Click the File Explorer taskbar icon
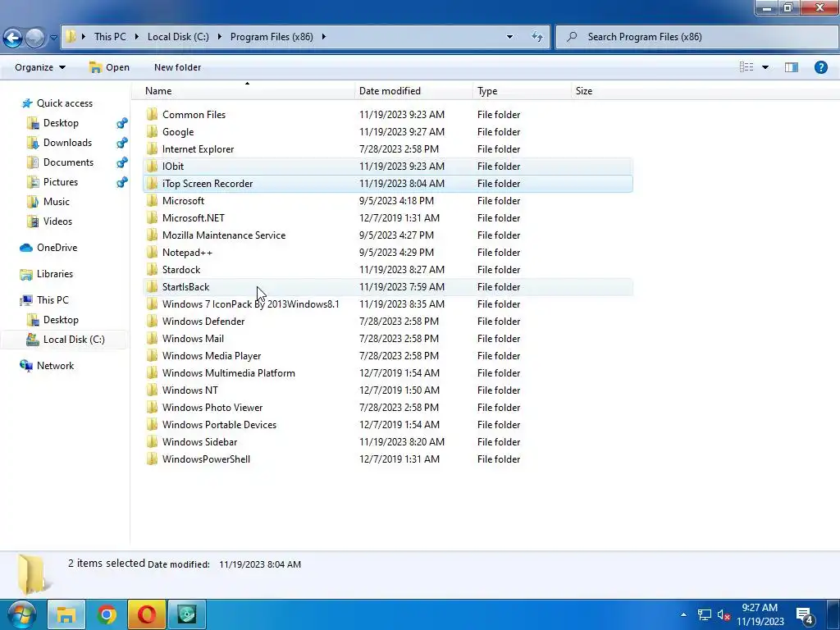This screenshot has width=840, height=630. [x=66, y=614]
